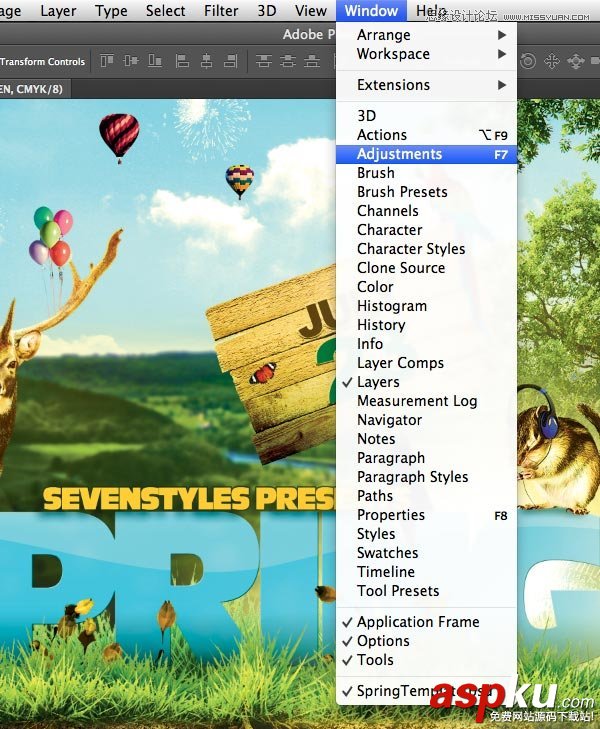Show the Notes panel
This screenshot has height=729, width=600.
pos(426,439)
